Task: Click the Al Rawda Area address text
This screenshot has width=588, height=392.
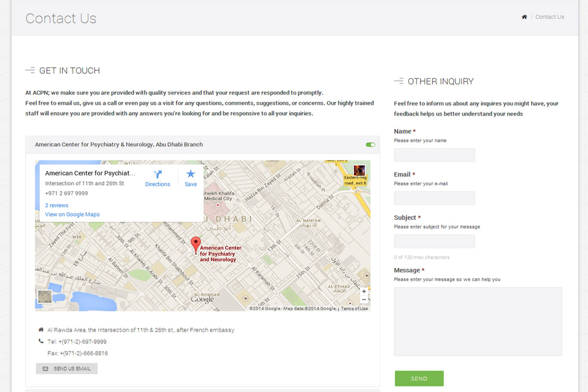Action: (x=141, y=330)
